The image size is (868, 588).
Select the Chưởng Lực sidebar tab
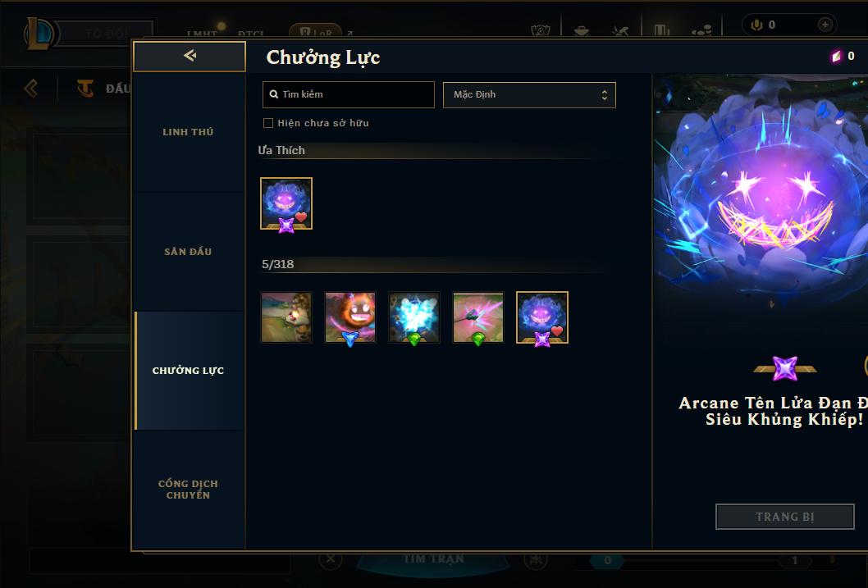tap(188, 371)
